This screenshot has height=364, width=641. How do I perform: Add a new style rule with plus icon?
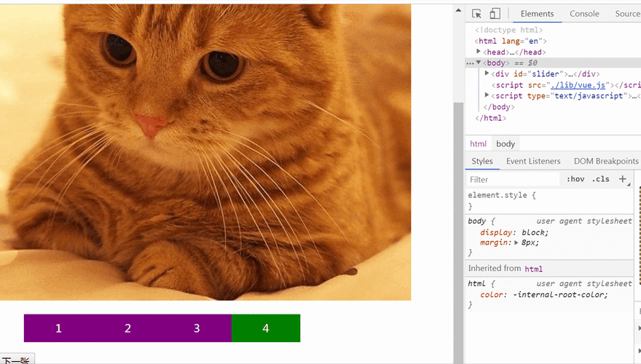(x=623, y=179)
